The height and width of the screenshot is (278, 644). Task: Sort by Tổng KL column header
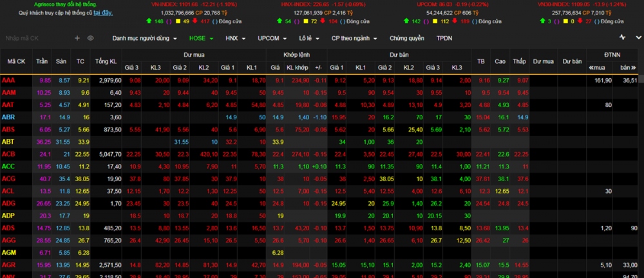coord(106,61)
